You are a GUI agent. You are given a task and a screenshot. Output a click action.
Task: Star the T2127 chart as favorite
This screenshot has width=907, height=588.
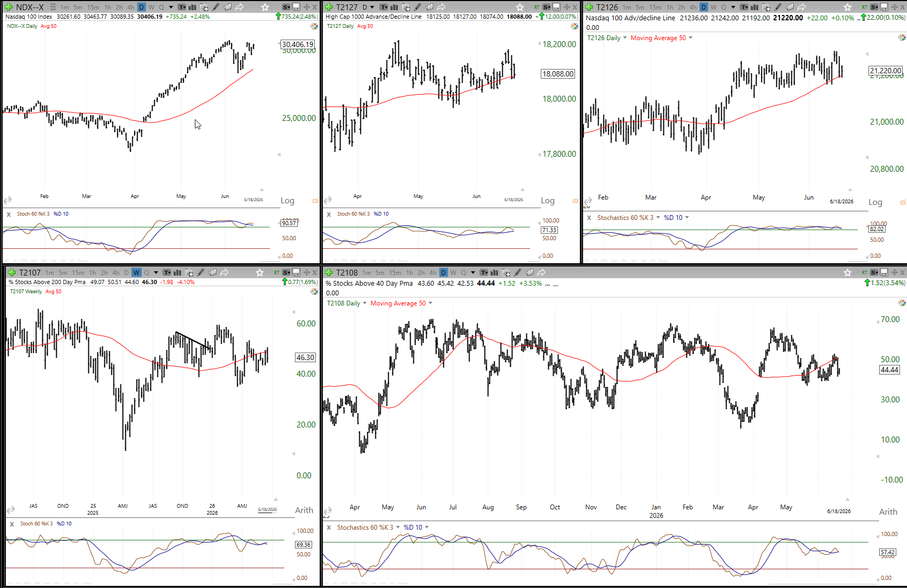point(520,7)
